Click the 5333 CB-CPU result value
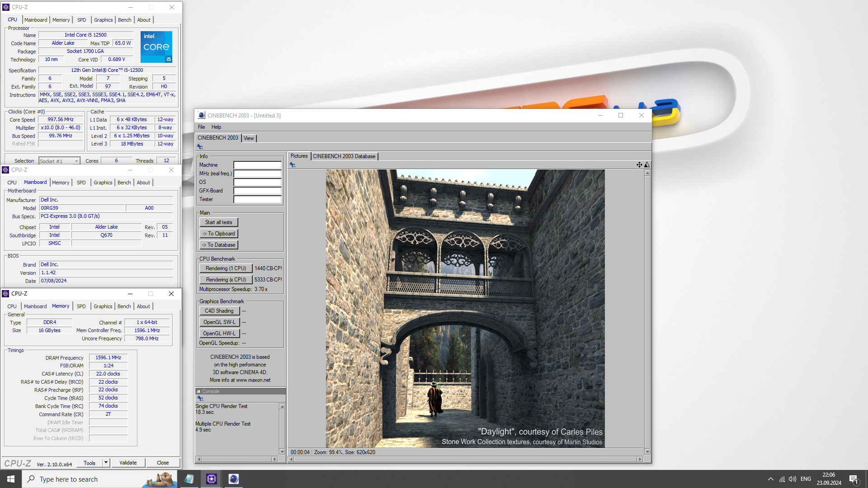868x488 pixels. 268,280
